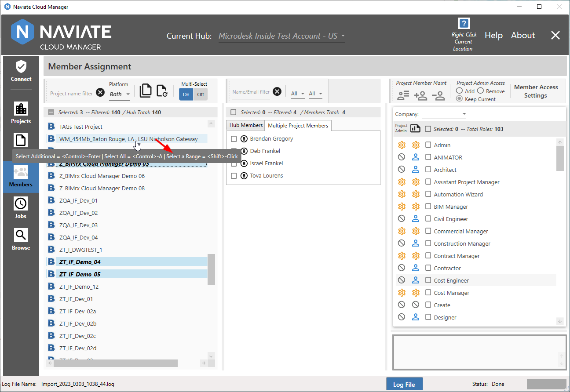Click the project list vertical scrollbar thumb
This screenshot has height=392, width=570.
211,269
